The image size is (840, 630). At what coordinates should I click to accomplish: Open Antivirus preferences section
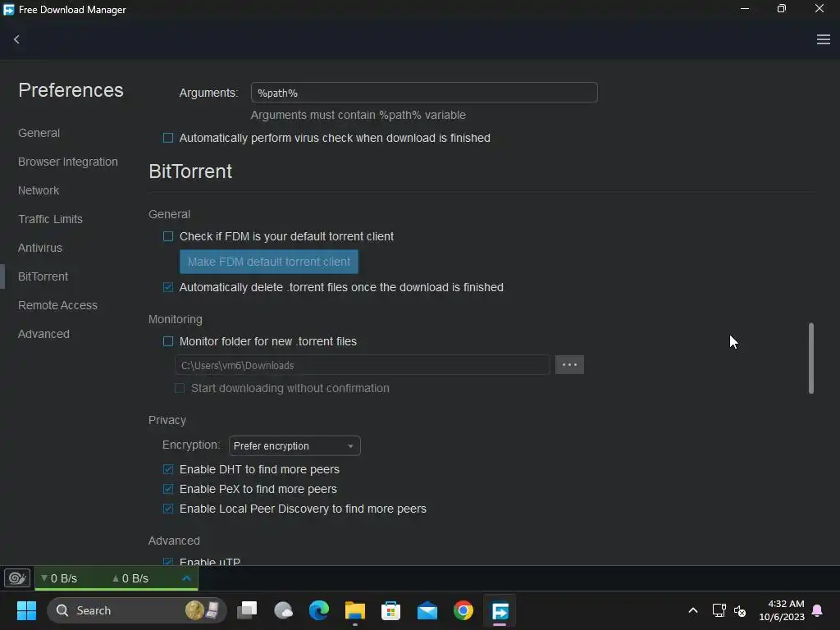coord(40,248)
